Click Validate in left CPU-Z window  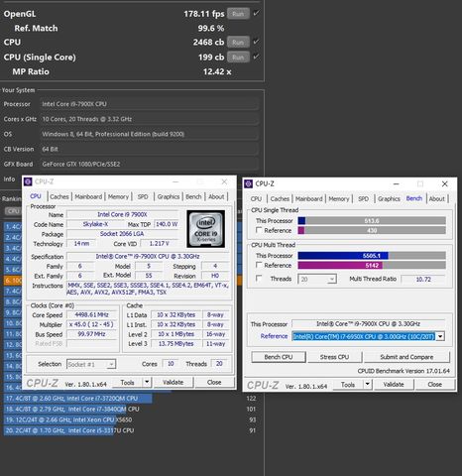tap(173, 382)
